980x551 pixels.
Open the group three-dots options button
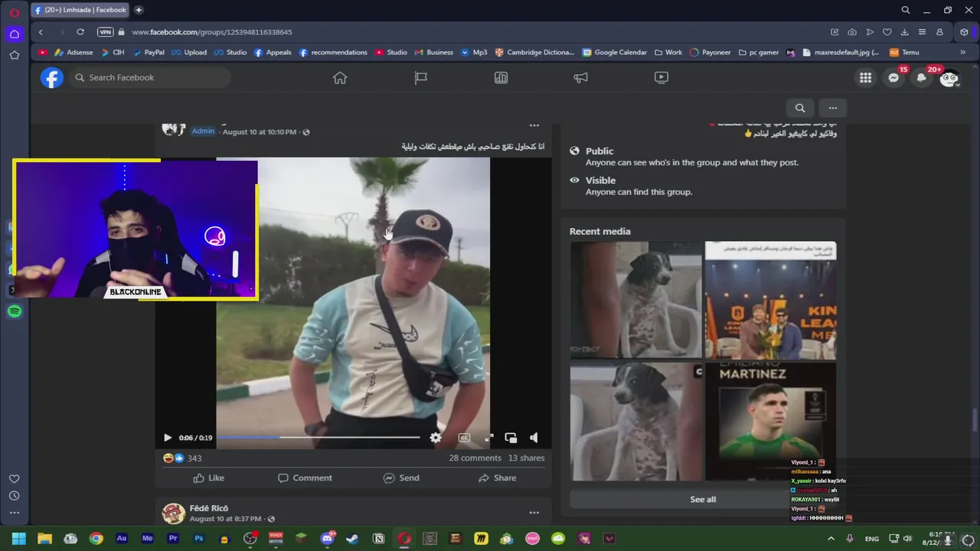(833, 108)
